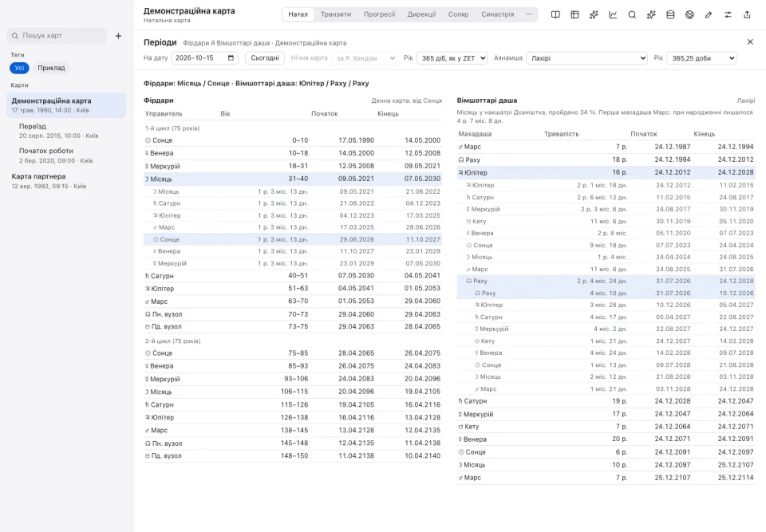Click the Сьогодні button

(x=265, y=58)
